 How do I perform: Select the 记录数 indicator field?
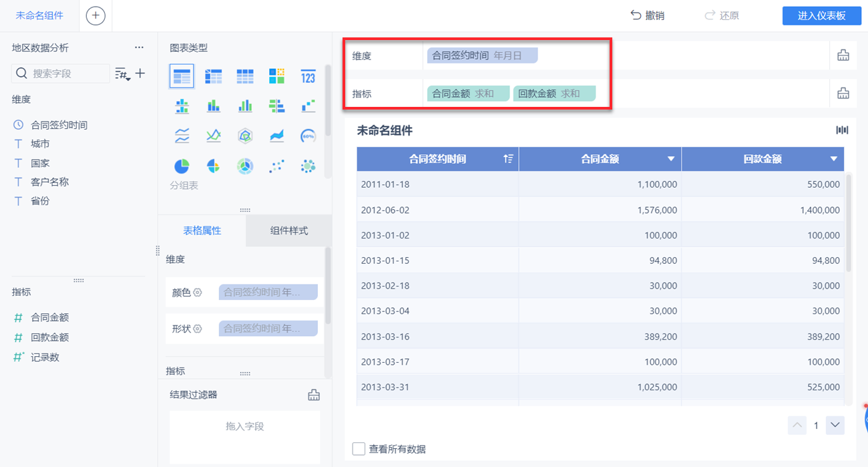45,357
